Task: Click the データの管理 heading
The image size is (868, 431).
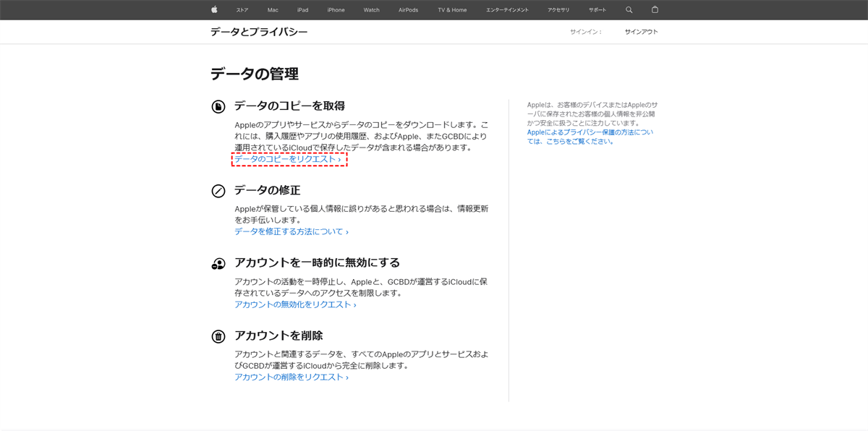Action: coord(255,74)
